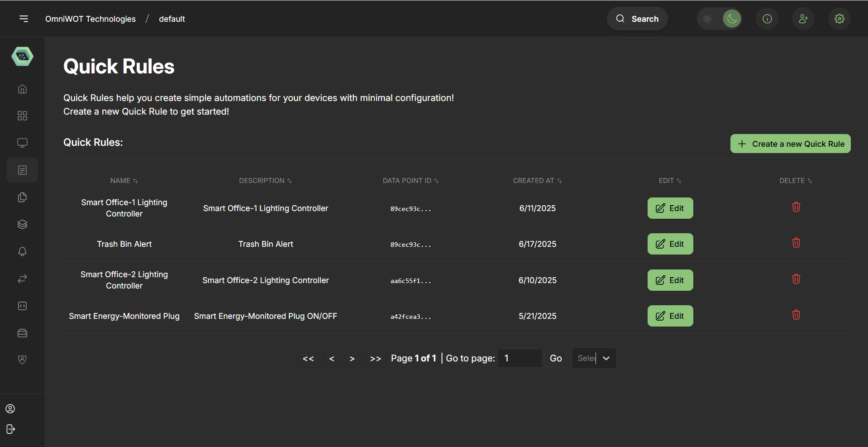Select the default breadcrumb item

click(x=172, y=19)
